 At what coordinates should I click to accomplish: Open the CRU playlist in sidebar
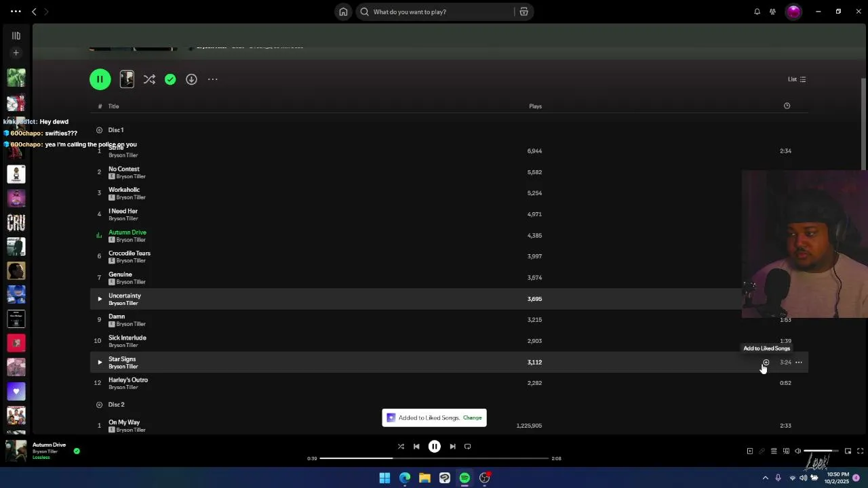coord(16,222)
